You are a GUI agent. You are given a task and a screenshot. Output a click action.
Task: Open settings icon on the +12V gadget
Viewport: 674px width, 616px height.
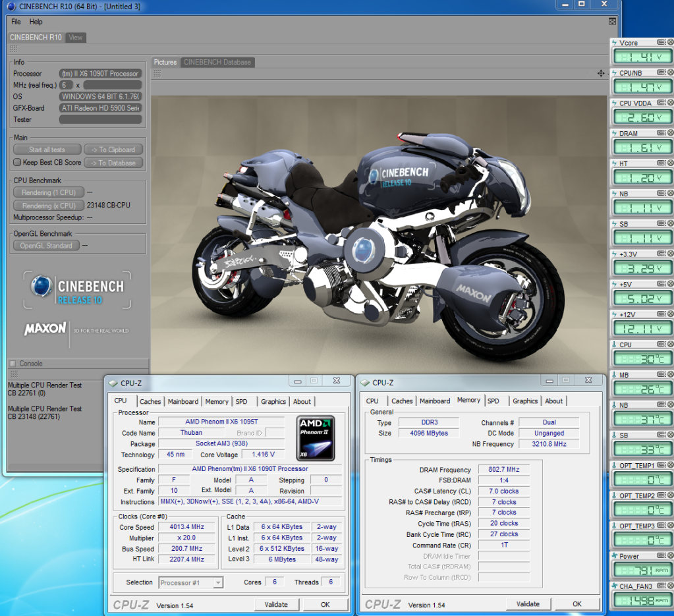[661, 314]
